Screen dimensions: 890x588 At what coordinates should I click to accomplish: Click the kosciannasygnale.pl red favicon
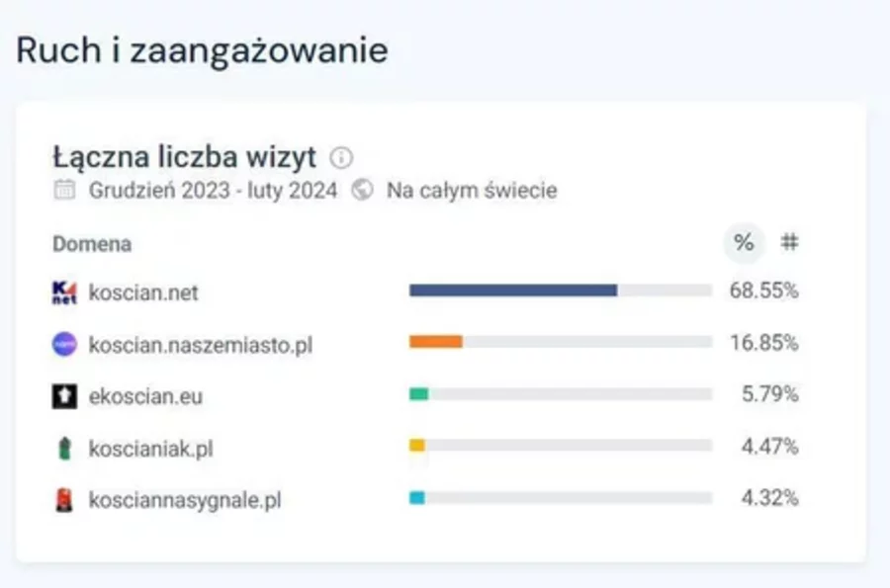[63, 500]
